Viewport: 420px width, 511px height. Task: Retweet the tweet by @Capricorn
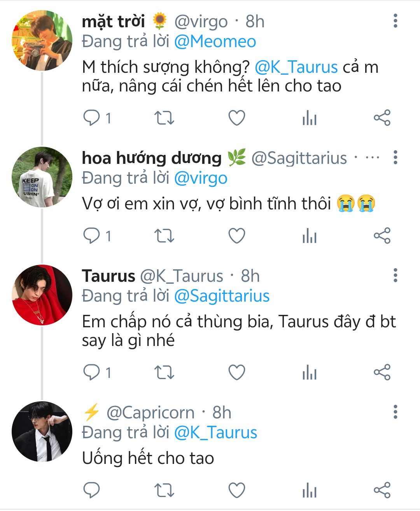point(164,490)
